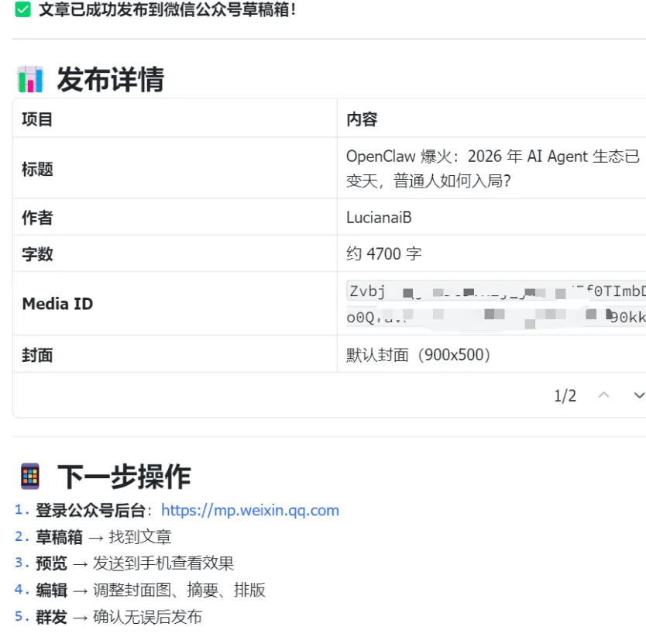The image size is (646, 644).
Task: Click the keypad emoji beside 下一步操作
Action: [x=30, y=476]
